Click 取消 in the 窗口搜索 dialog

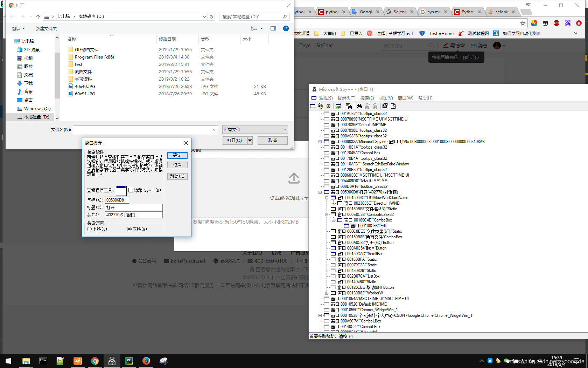click(x=177, y=165)
